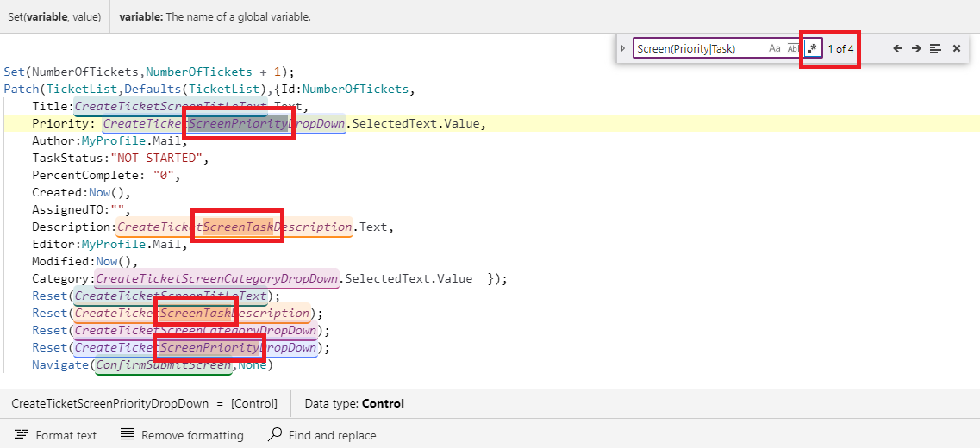
Task: Click the Format text button
Action: tap(56, 435)
